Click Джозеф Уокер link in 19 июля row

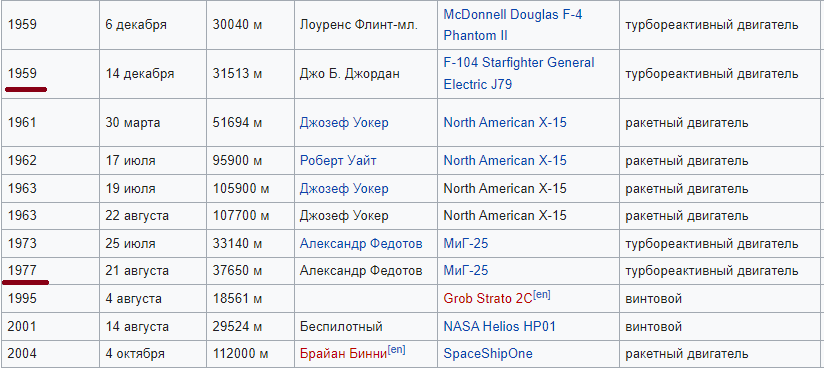point(344,188)
